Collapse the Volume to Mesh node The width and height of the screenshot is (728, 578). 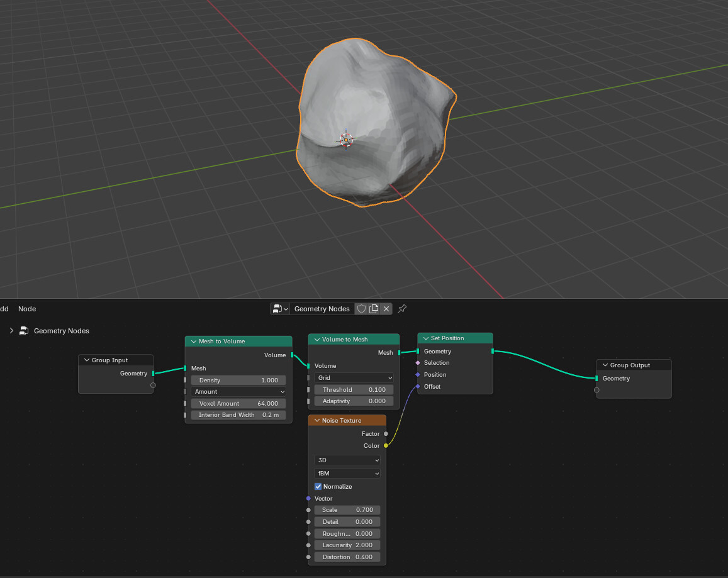point(317,340)
